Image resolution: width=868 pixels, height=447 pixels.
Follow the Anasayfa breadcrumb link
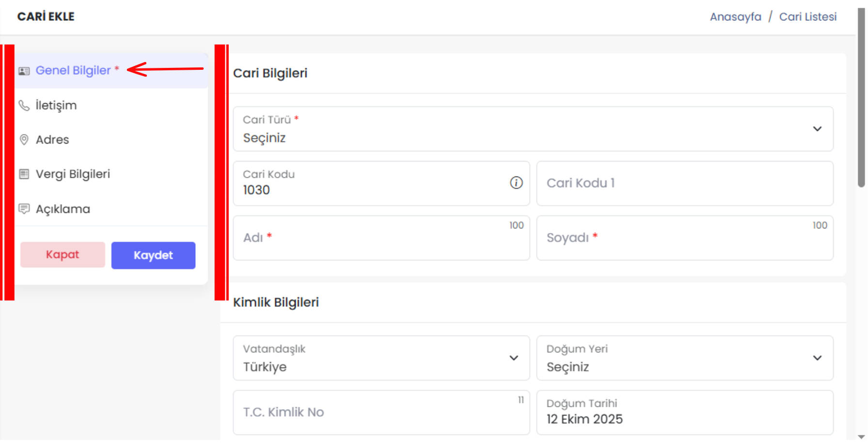[735, 17]
